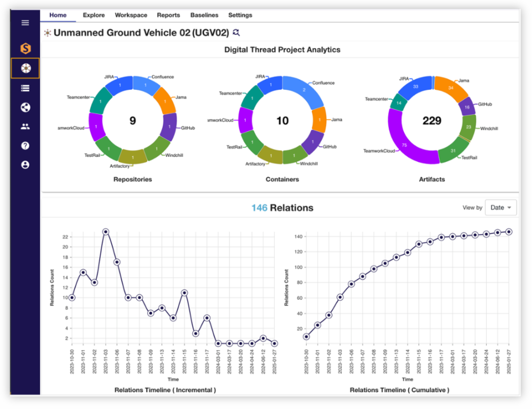Click the refresh icon beside project title
This screenshot has width=532, height=409.
236,33
